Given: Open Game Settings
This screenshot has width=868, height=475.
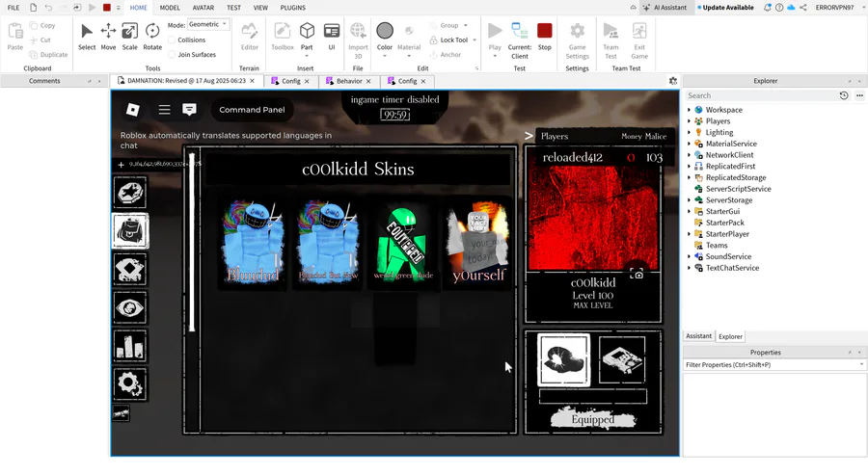Looking at the screenshot, I should click(577, 40).
